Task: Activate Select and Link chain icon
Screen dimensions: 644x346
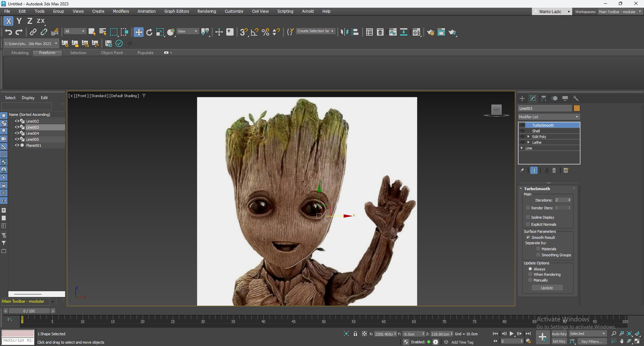Action: pos(33,32)
